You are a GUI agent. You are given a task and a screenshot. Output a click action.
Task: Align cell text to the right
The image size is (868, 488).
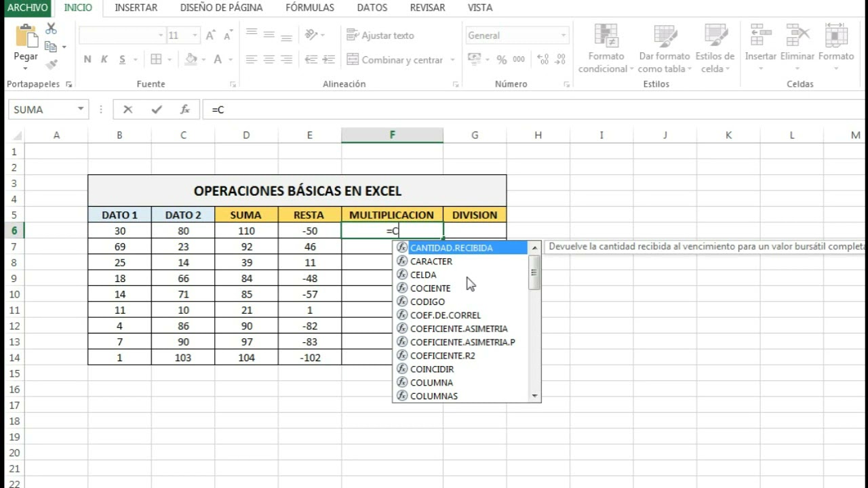point(287,60)
